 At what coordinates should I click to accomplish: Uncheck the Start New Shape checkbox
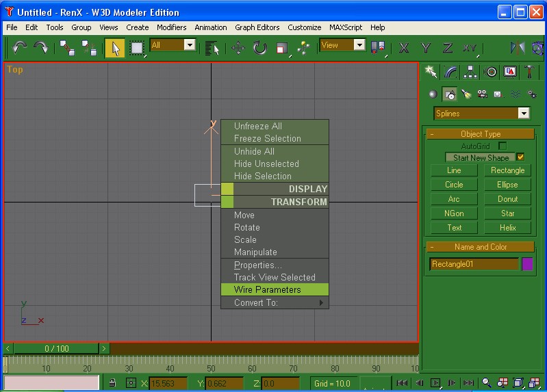(x=520, y=157)
